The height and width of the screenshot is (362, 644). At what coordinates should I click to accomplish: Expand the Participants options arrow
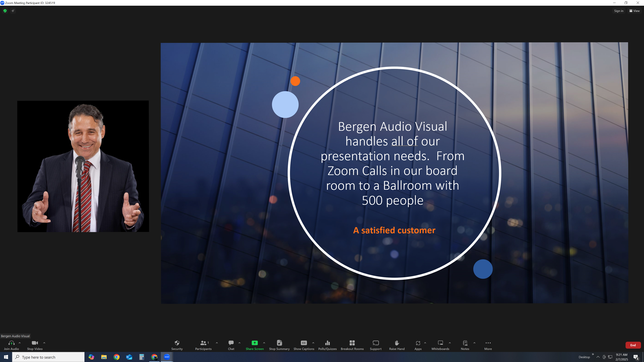217,343
